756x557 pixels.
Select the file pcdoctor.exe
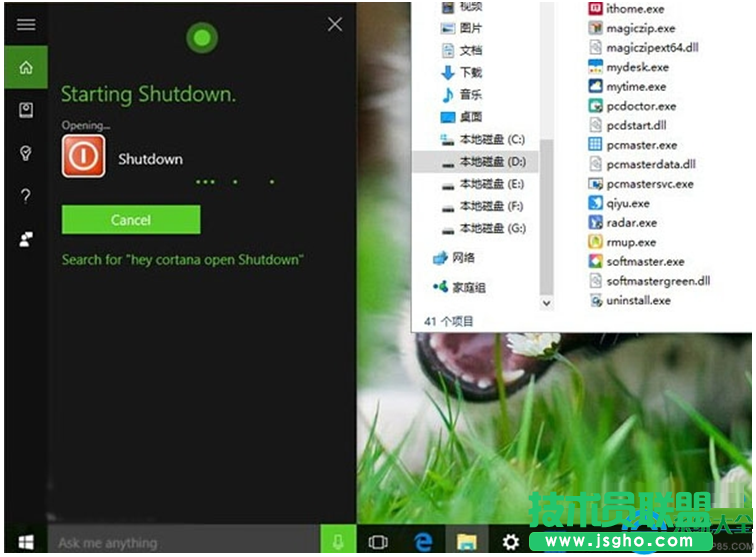click(x=632, y=106)
